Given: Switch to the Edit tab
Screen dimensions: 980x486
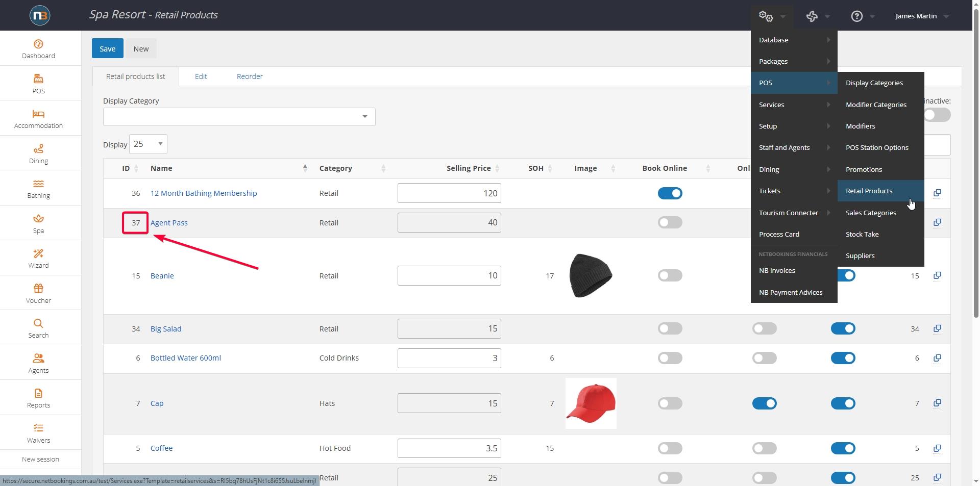Looking at the screenshot, I should [x=201, y=76].
